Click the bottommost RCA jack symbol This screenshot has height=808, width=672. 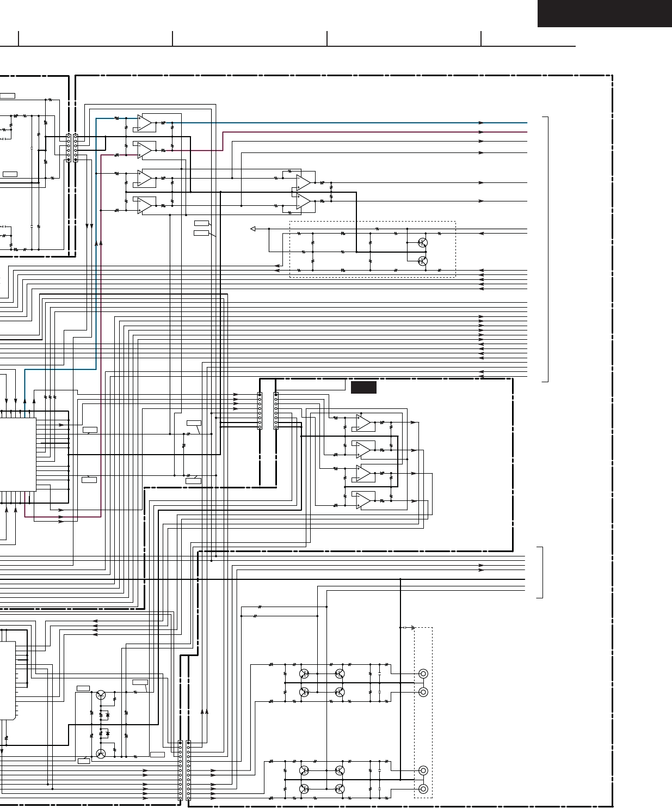423,789
